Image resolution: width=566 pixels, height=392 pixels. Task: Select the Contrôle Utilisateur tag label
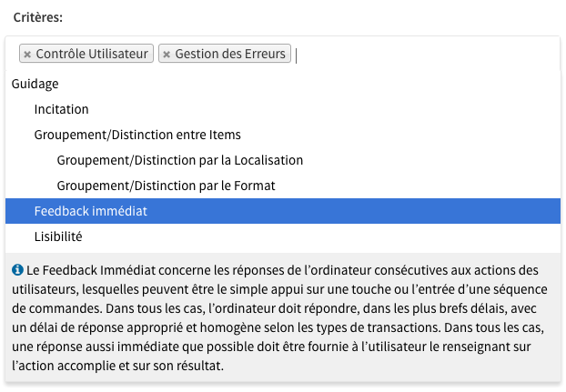point(92,54)
